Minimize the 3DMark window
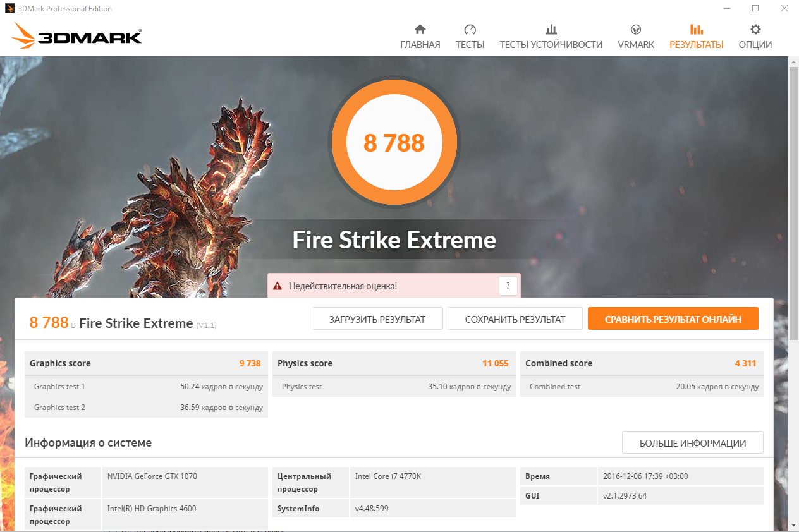799x532 pixels. point(726,9)
